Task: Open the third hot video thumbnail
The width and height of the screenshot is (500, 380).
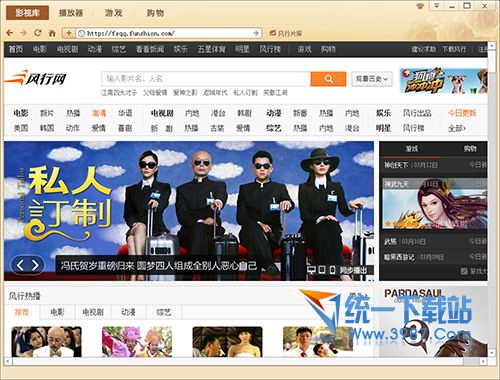Action: [227, 342]
